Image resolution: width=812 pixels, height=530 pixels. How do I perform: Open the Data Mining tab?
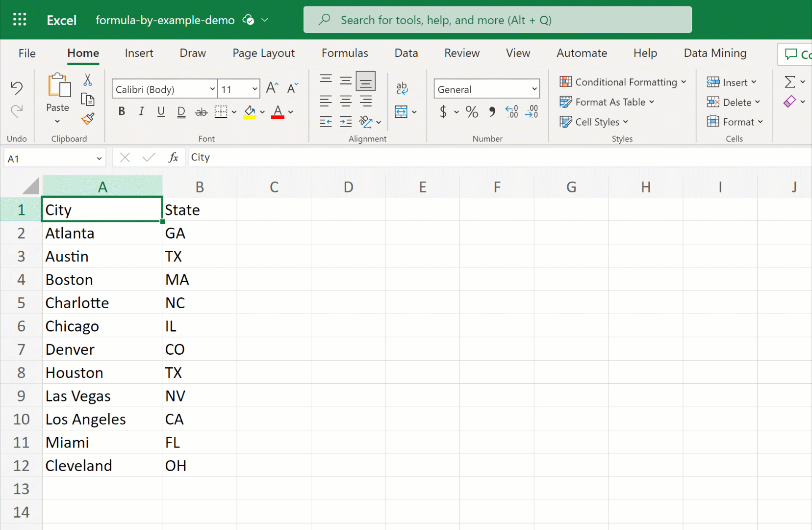715,53
